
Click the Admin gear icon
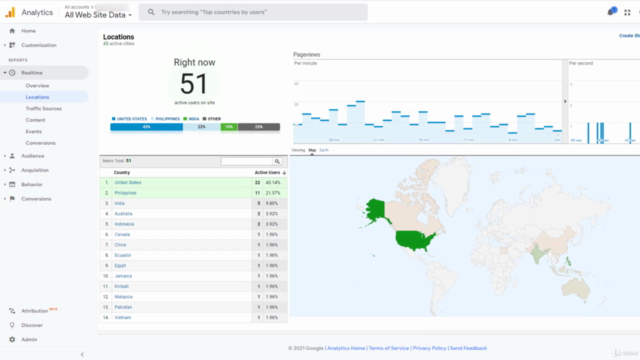pos(12,340)
